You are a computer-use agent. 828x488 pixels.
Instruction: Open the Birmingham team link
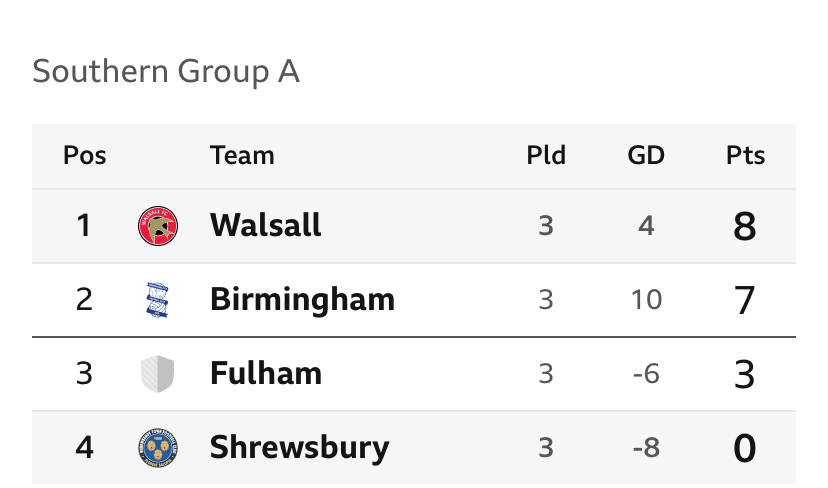(303, 299)
